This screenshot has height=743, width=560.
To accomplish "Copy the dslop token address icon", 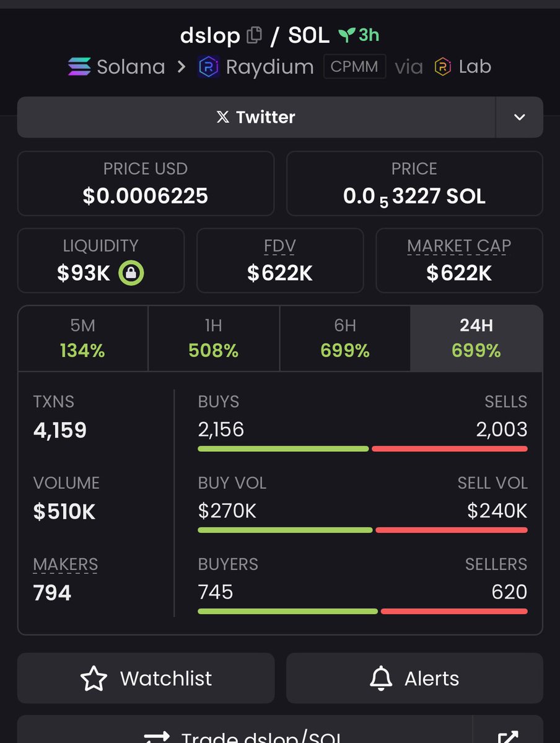I will tap(254, 35).
